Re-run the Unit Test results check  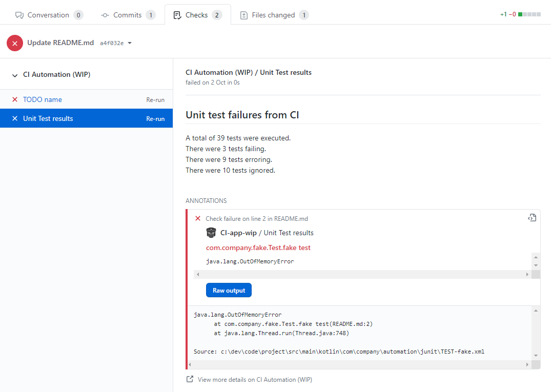coord(155,119)
